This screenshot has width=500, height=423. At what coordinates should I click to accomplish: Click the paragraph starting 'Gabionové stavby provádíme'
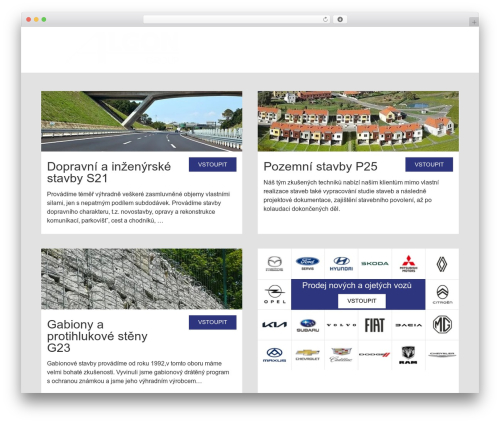138,372
